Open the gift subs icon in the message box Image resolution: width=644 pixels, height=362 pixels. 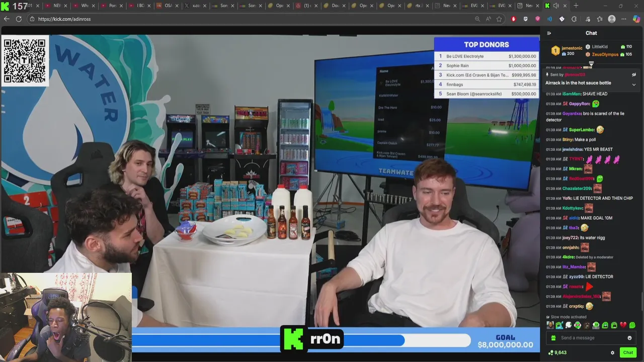tap(553, 338)
